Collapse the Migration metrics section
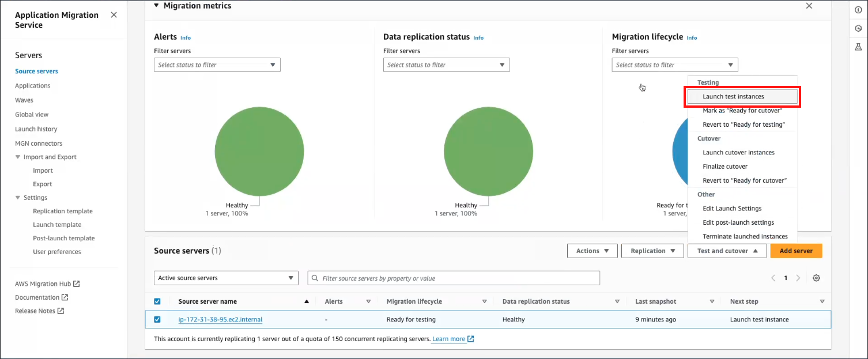Viewport: 868px width, 359px height. 157,6
